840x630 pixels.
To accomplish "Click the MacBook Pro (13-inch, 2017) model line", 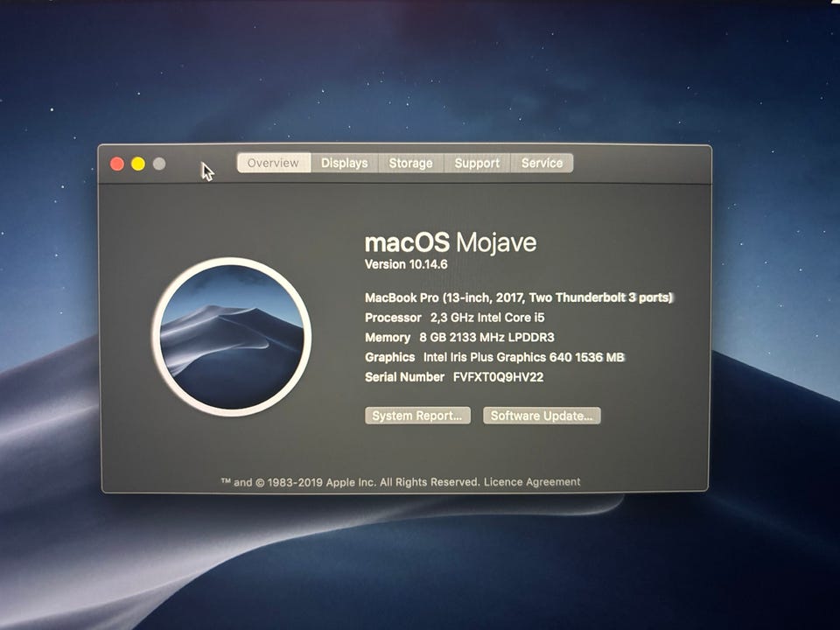I will click(x=519, y=297).
